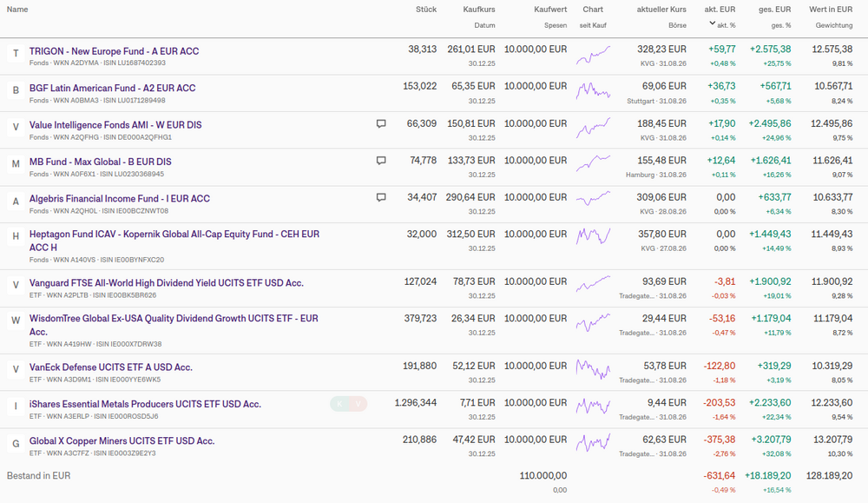The height and width of the screenshot is (503, 868).
Task: Open the sparkline chart for MB Fund Max Global
Action: pos(593,163)
